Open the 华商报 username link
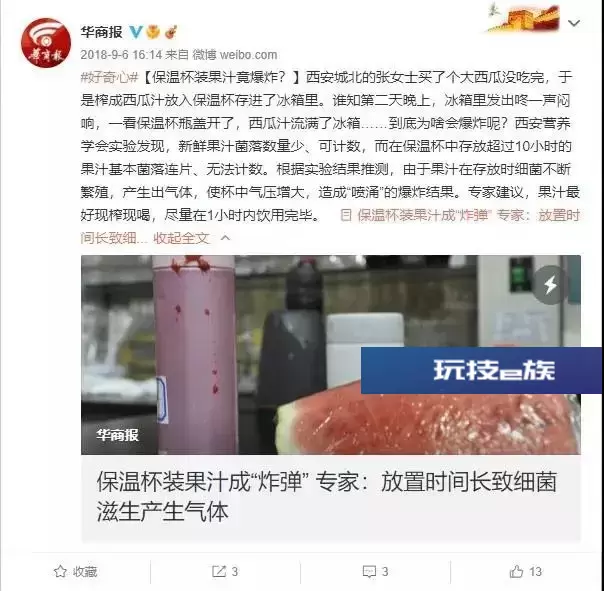Screen dimensions: 604x591 click(101, 32)
